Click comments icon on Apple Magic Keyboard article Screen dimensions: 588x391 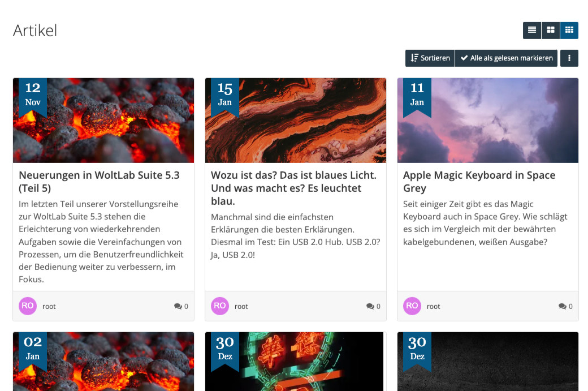point(562,306)
